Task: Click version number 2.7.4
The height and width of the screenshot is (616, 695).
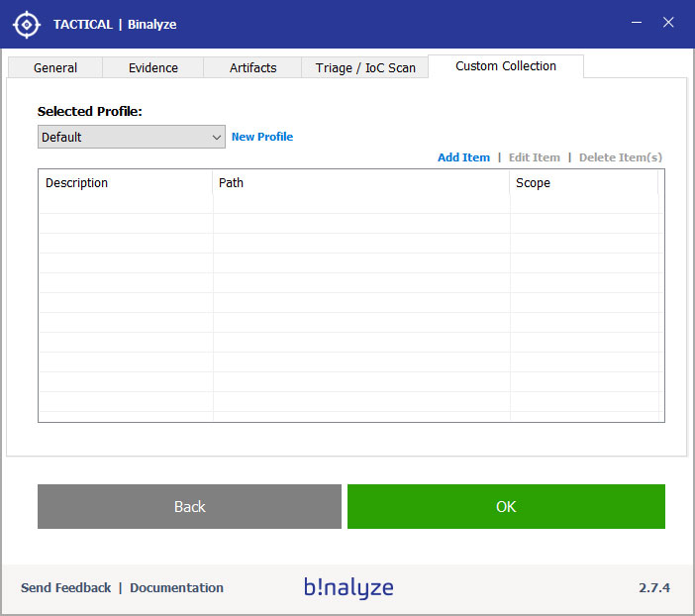Action: pyautogui.click(x=654, y=587)
